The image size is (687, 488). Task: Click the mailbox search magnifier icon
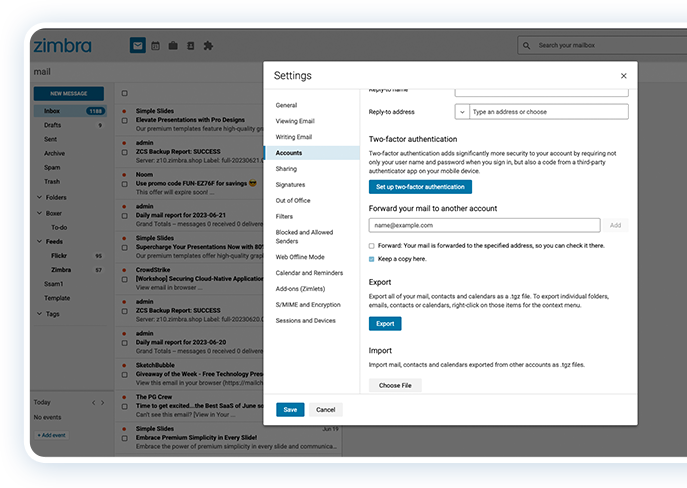coord(527,46)
